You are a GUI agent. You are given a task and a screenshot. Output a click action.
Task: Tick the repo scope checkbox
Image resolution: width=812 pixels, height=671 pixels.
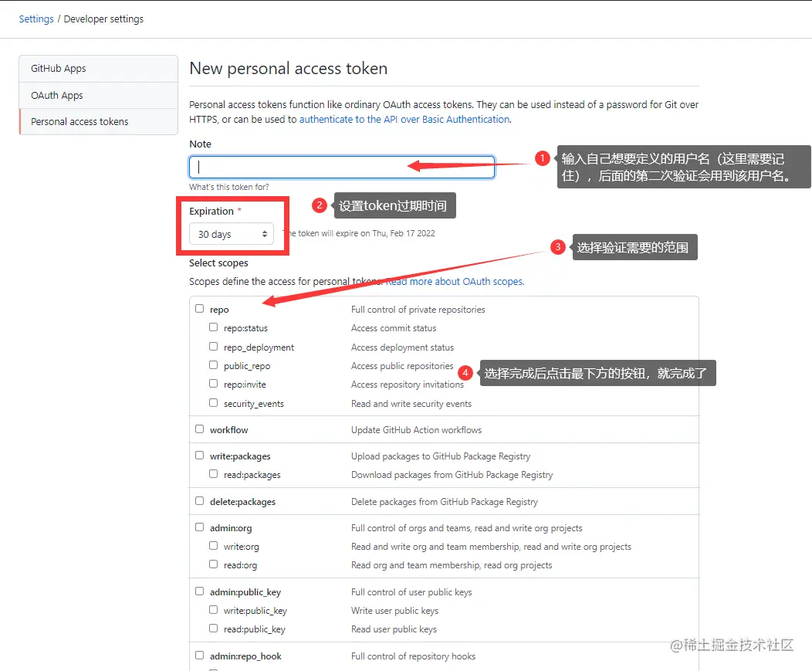[x=199, y=309]
